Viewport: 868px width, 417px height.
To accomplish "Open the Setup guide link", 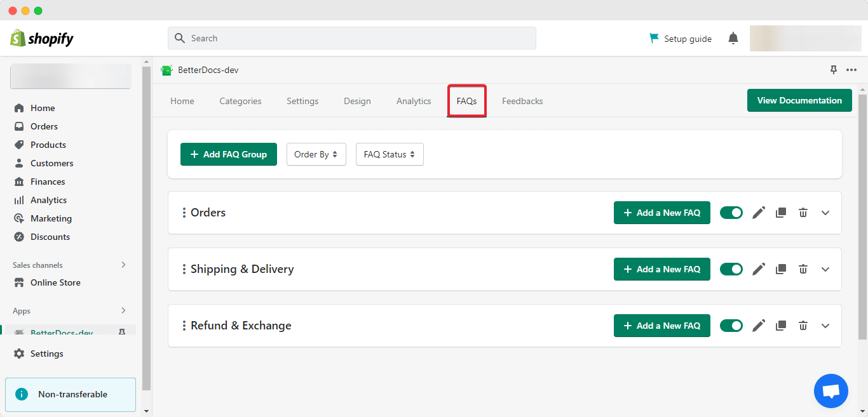I will coord(680,39).
